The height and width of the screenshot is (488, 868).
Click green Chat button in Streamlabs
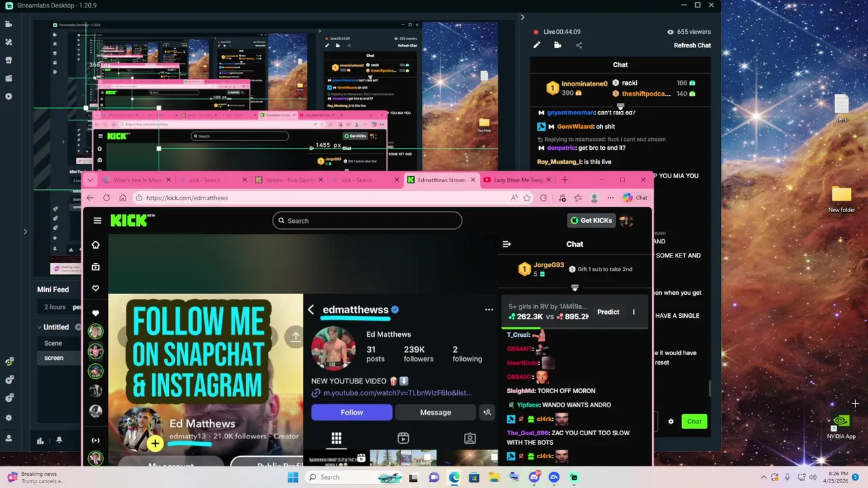pos(694,422)
